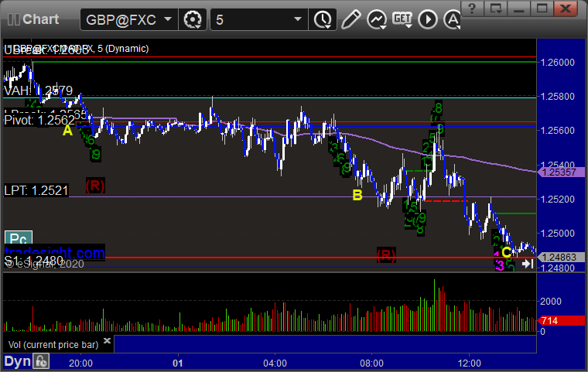Screen dimensions: 588x372
Task: Maximize the chart window
Action: click(x=542, y=9)
